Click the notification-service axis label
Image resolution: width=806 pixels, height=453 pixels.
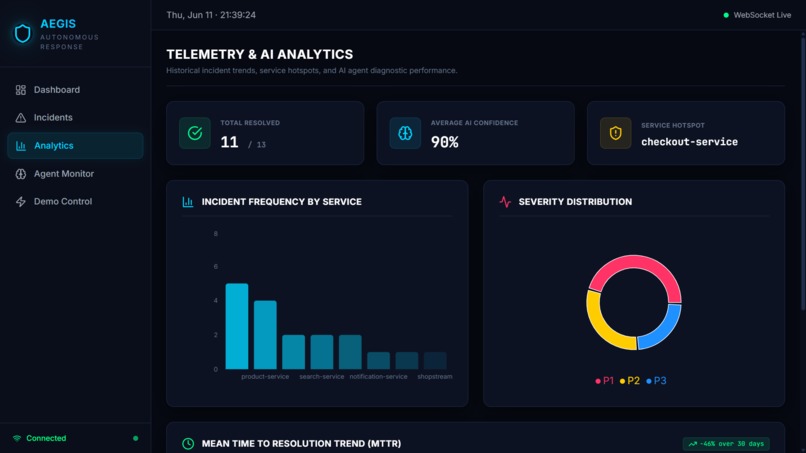pyautogui.click(x=378, y=376)
